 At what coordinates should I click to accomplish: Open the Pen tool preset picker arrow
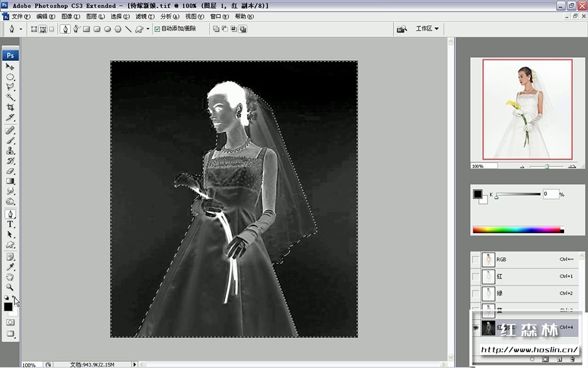21,29
